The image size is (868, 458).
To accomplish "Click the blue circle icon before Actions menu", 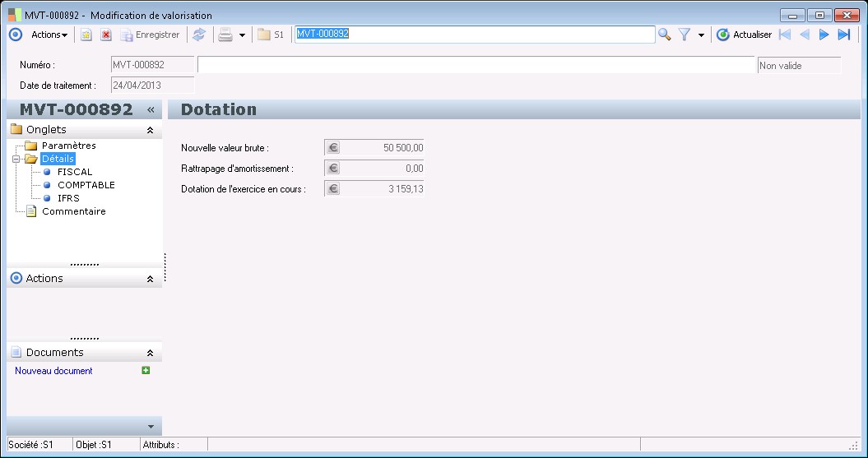I will pyautogui.click(x=16, y=35).
